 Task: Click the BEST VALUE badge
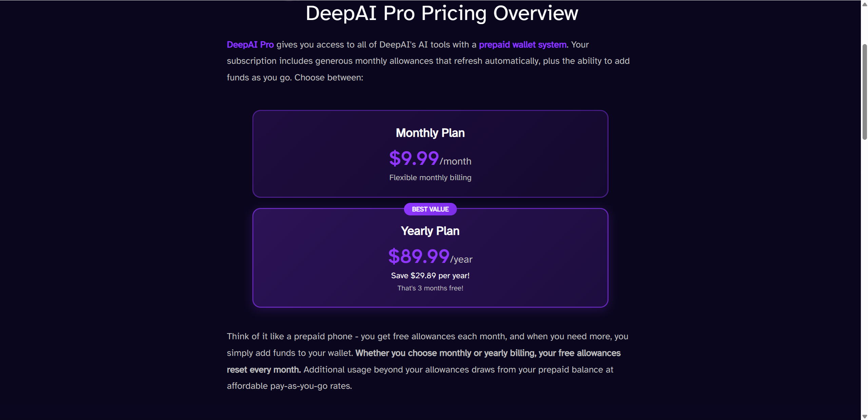[x=430, y=209]
